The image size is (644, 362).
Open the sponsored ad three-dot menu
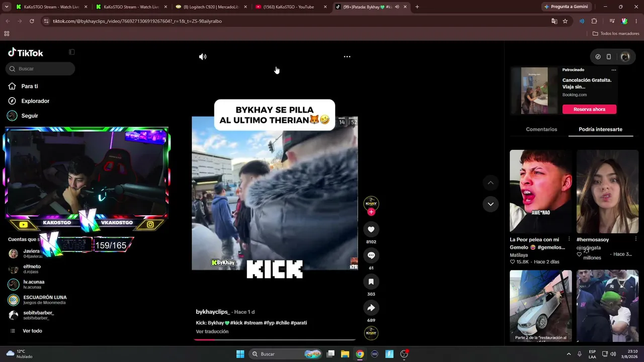613,70
